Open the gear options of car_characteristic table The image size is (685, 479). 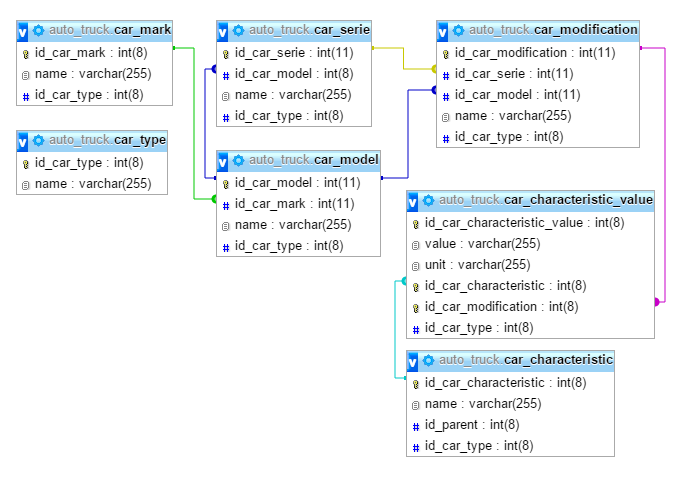[429, 360]
